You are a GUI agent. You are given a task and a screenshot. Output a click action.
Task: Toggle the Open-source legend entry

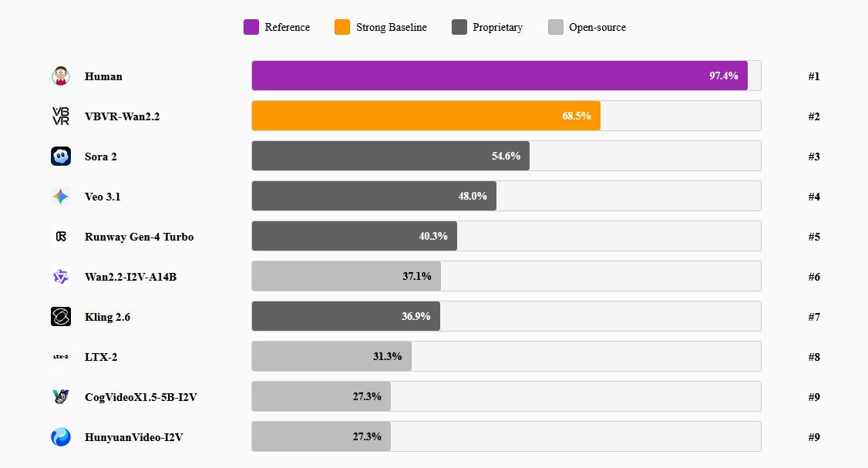587,28
